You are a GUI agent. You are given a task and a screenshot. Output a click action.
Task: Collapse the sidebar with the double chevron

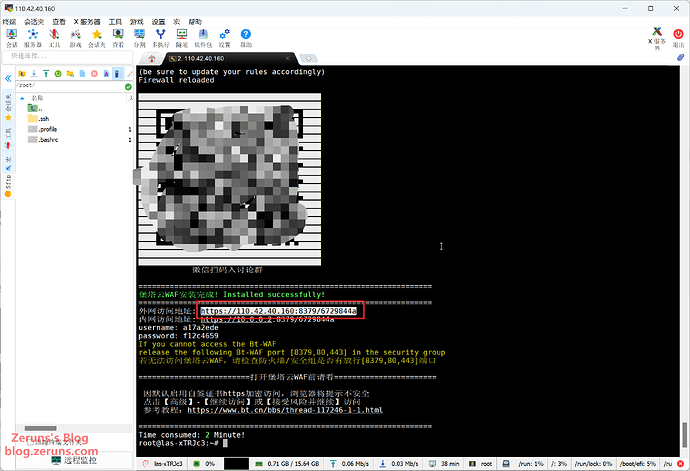tap(8, 78)
